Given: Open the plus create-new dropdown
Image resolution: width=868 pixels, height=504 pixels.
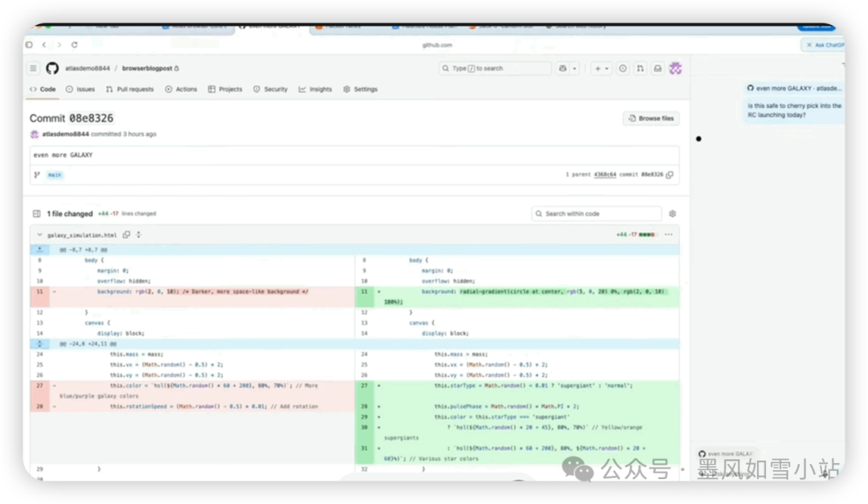Looking at the screenshot, I should coord(602,69).
